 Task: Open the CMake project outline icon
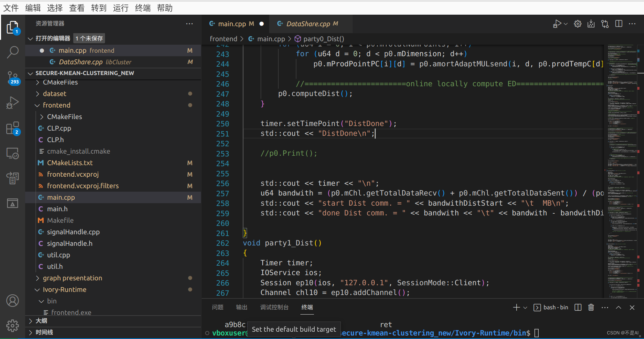pyautogui.click(x=13, y=178)
